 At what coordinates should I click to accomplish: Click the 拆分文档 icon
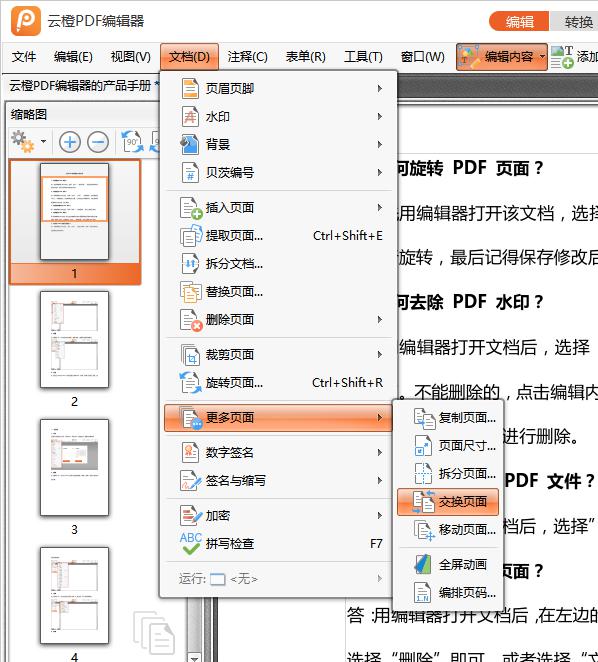[190, 263]
